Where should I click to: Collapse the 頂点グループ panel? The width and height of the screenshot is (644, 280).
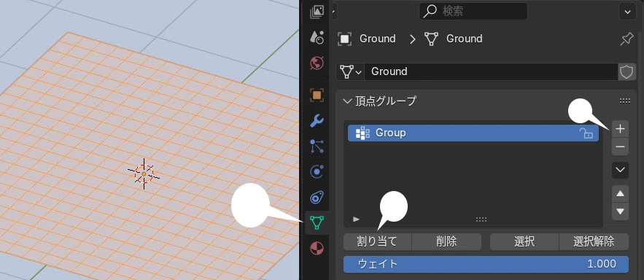click(x=347, y=101)
